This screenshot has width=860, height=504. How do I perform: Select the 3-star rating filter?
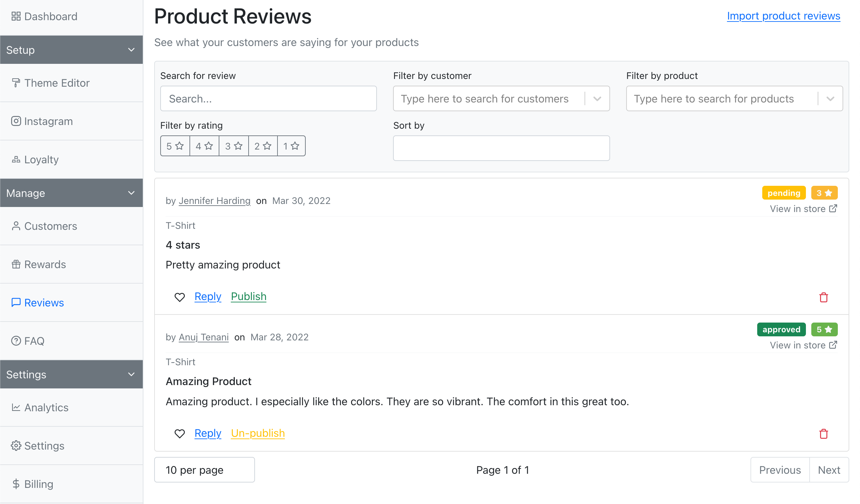pos(234,146)
